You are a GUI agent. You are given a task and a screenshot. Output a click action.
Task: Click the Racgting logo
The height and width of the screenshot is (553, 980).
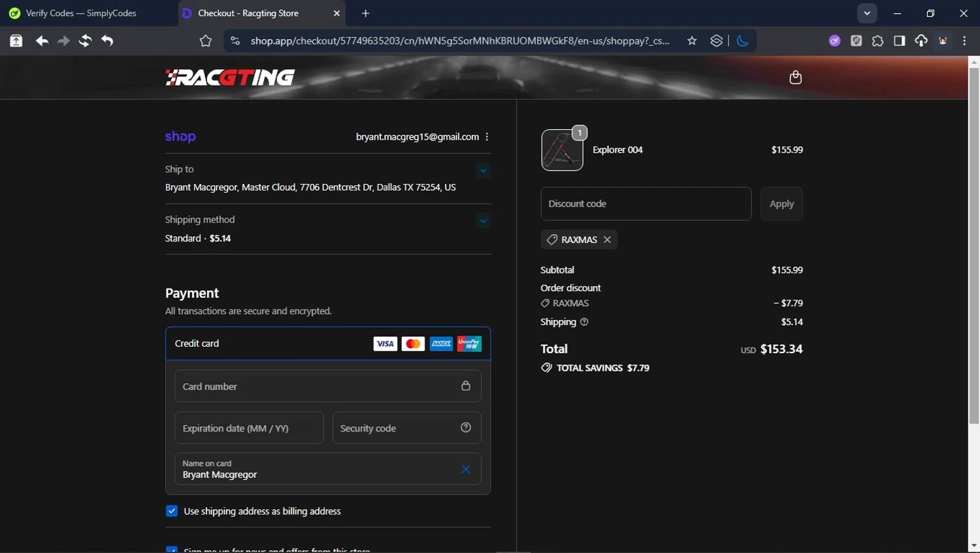pyautogui.click(x=230, y=78)
